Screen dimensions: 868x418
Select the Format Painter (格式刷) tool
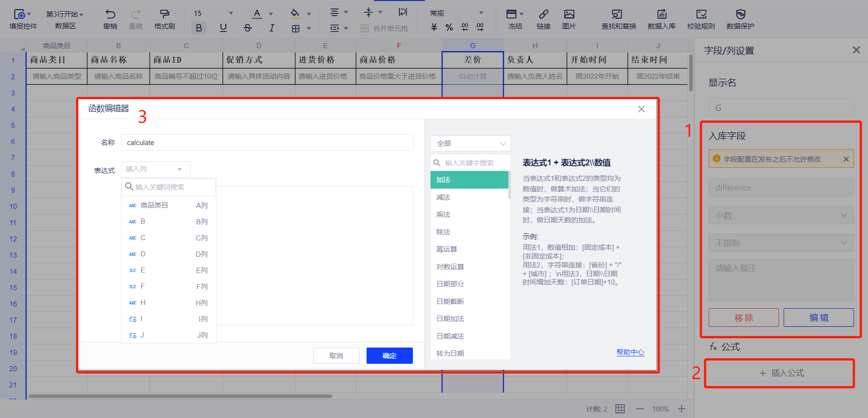(x=165, y=15)
